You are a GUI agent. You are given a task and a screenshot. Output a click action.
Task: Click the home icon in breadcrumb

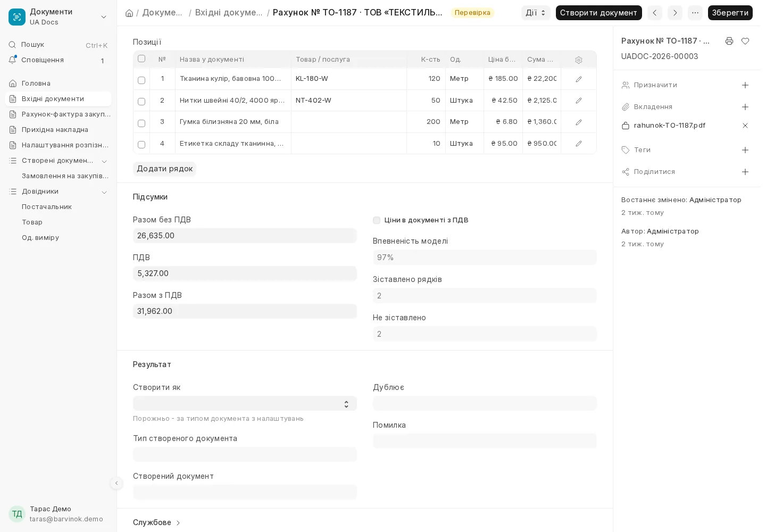129,13
